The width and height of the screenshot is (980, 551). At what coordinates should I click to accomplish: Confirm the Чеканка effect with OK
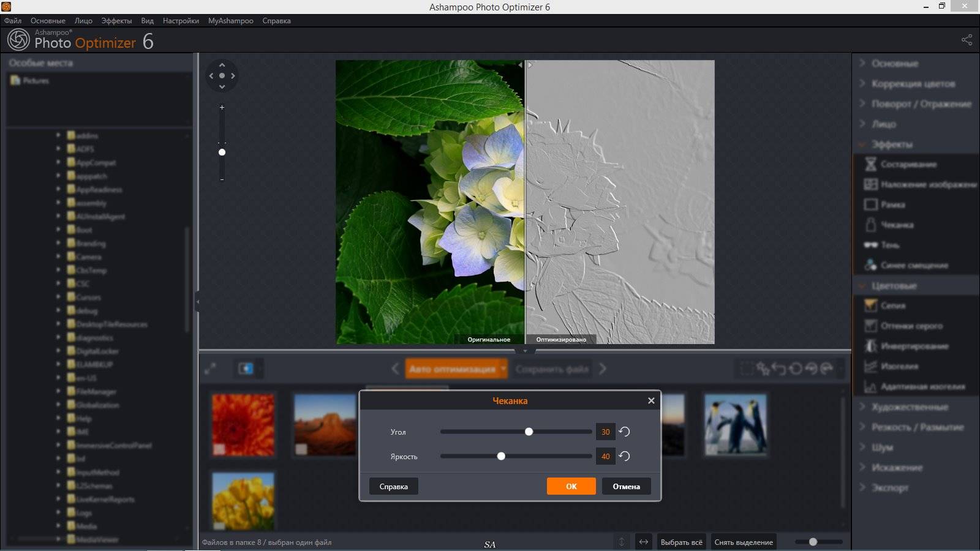pos(571,486)
